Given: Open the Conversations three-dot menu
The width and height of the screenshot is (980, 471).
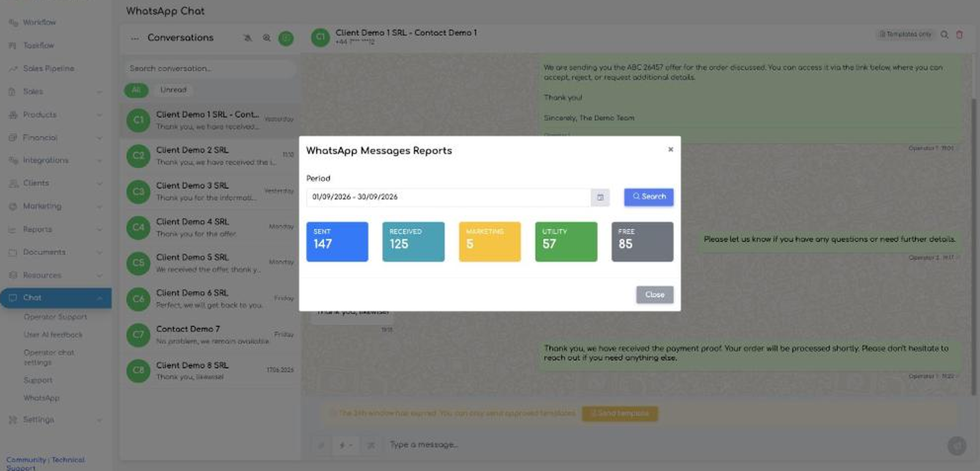Looking at the screenshot, I should [x=134, y=38].
